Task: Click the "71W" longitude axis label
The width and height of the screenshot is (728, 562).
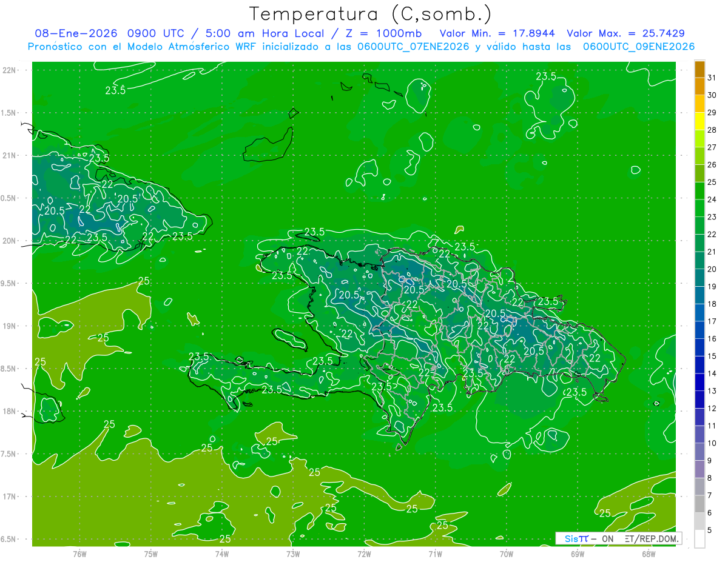Action: coord(435,554)
